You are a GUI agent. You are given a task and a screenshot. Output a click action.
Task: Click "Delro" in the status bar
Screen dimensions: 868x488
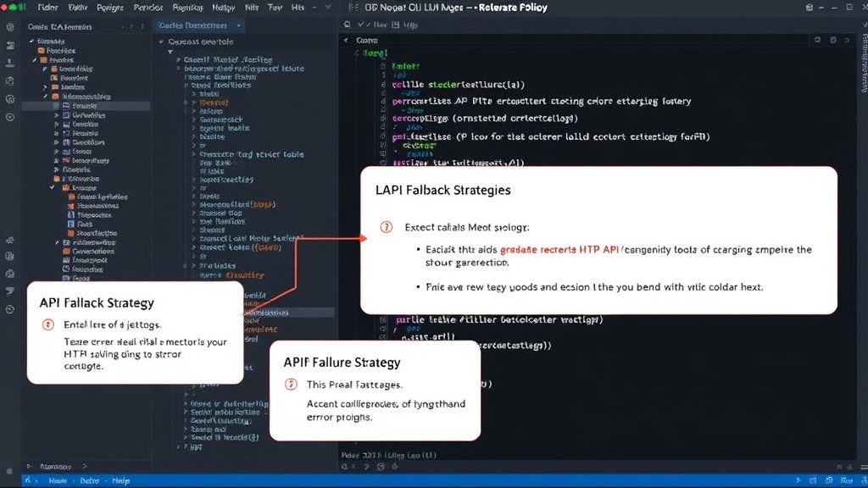[89, 480]
